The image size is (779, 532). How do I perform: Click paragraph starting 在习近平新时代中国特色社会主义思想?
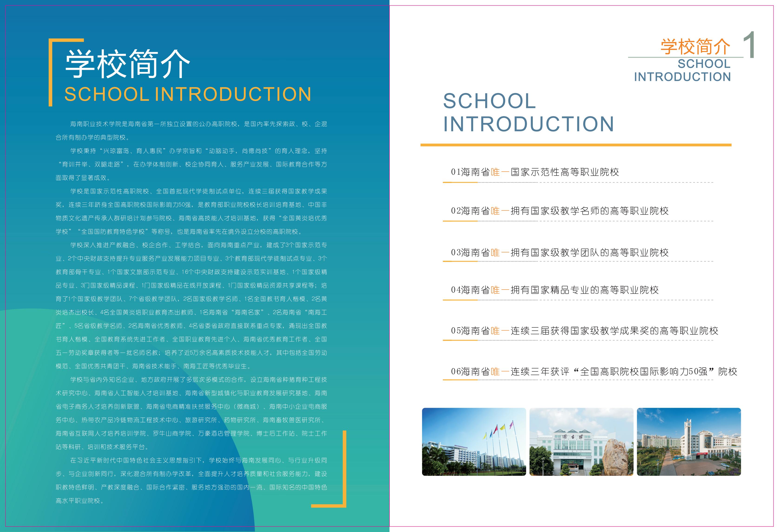click(x=191, y=480)
